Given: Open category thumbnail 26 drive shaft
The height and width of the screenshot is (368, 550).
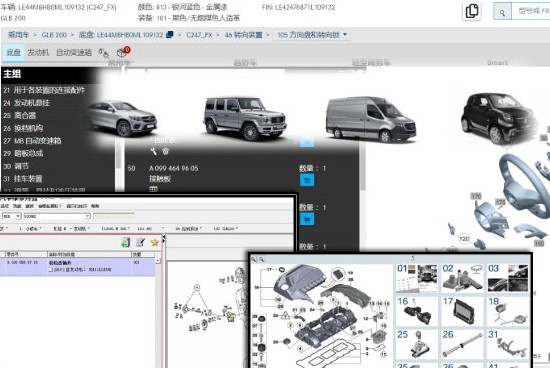Looking at the screenshot, I should tap(462, 344).
